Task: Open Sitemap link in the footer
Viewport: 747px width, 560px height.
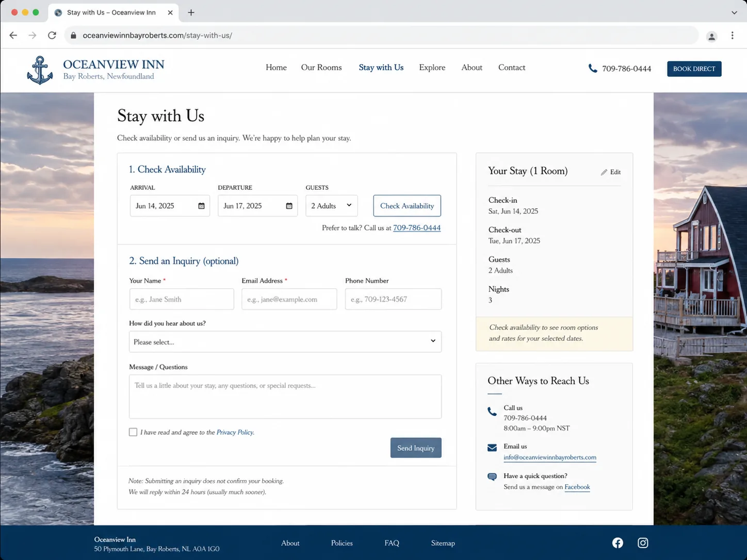Action: 443,543
